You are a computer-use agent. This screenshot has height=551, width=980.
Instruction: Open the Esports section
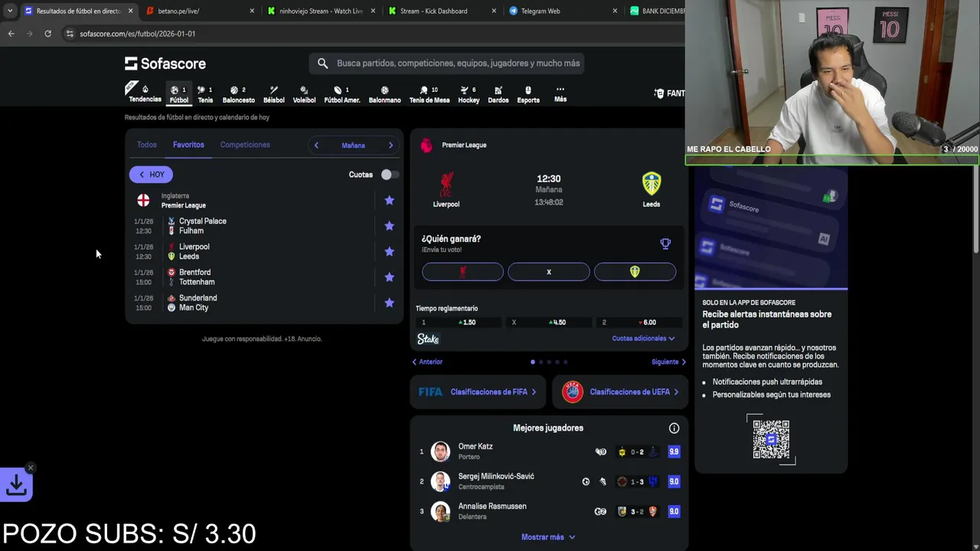coord(528,94)
